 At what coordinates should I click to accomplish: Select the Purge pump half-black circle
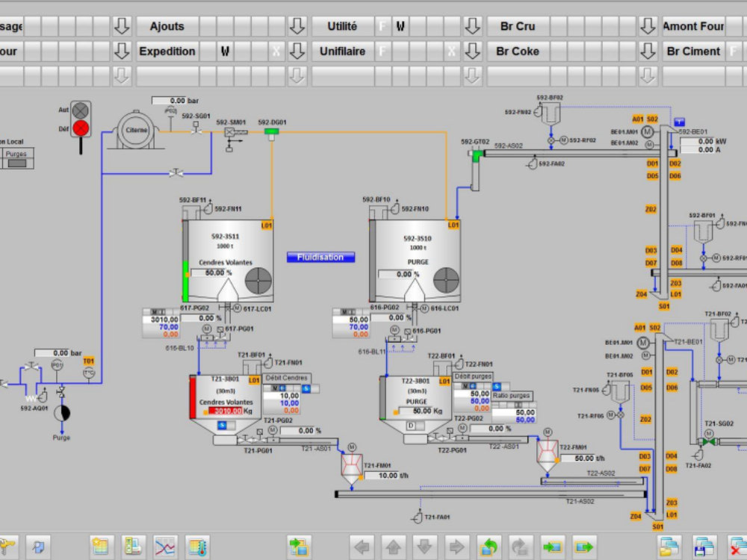tap(61, 413)
